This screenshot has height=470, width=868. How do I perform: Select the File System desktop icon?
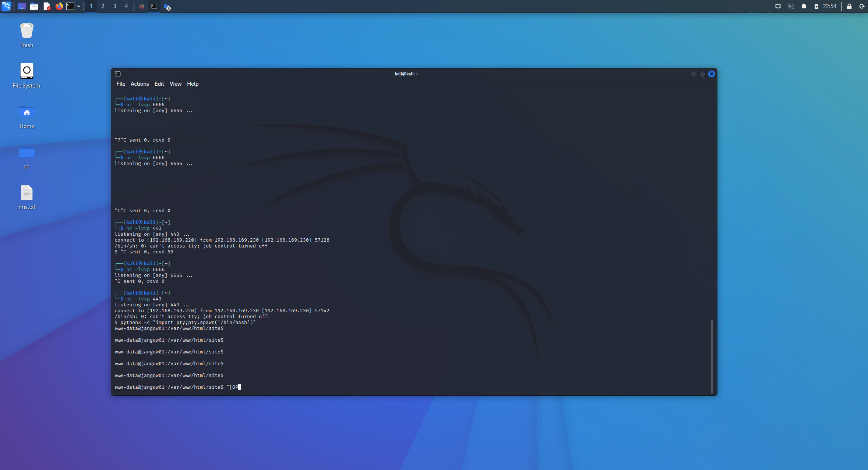[27, 76]
